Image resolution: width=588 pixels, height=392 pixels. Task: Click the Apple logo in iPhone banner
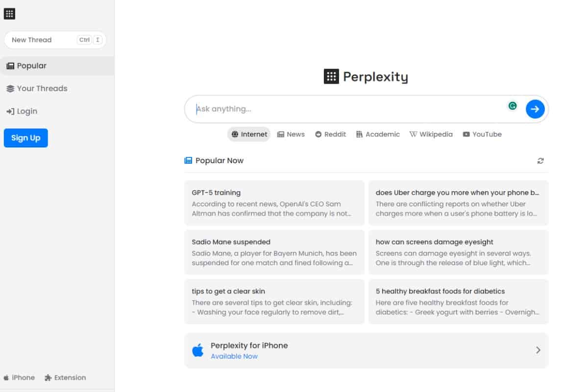tap(198, 350)
